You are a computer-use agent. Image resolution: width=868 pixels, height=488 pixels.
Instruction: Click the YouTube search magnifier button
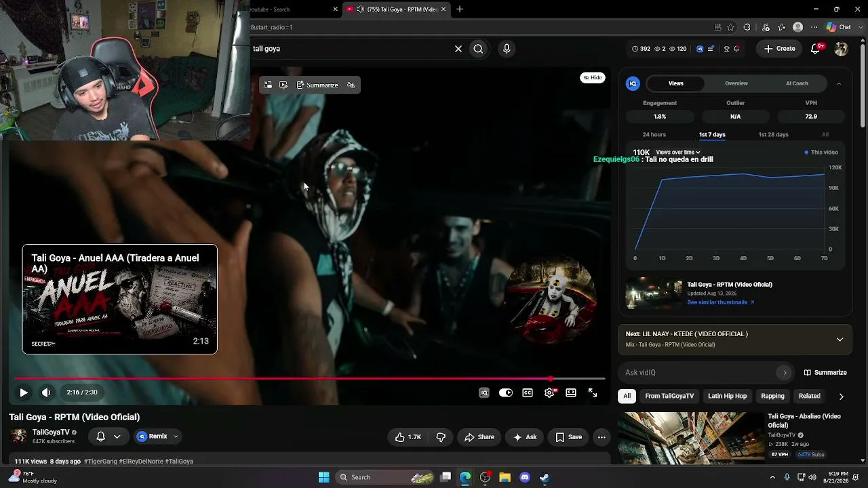point(479,49)
